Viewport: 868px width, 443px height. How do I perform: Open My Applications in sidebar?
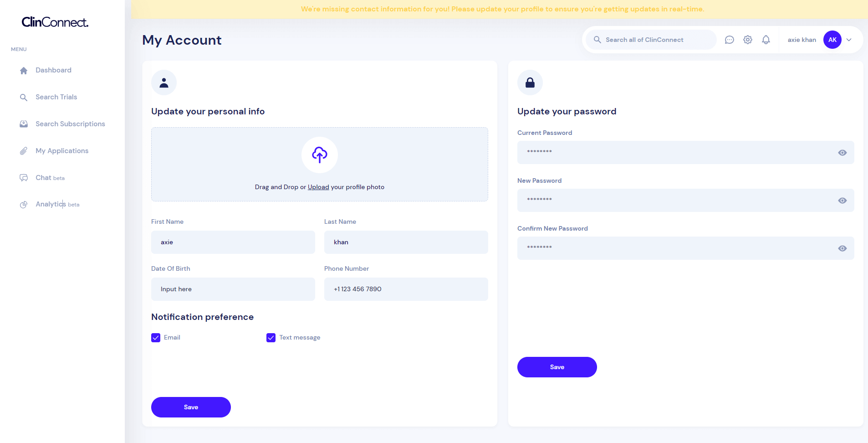(62, 151)
